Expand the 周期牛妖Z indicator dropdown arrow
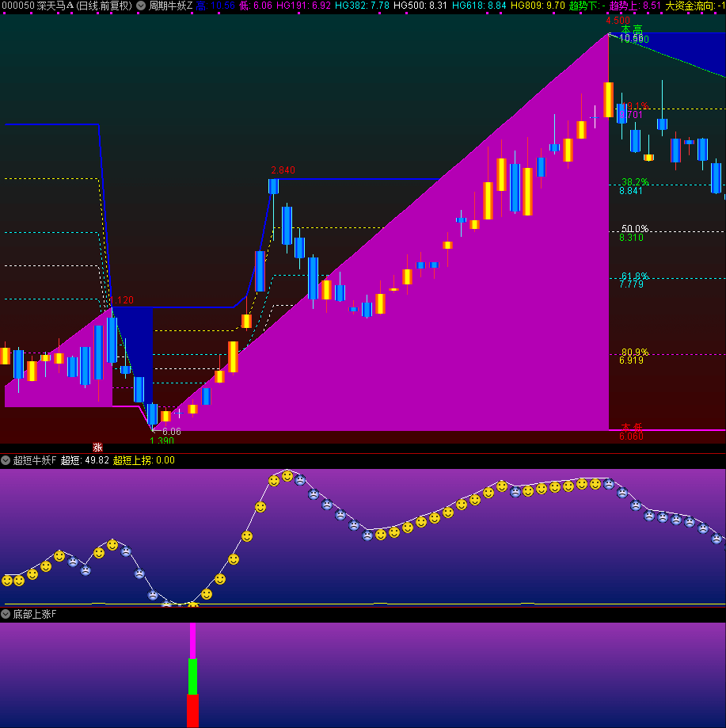 [x=141, y=6]
